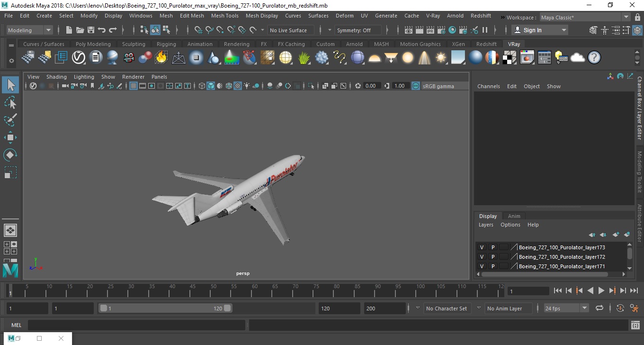Image resolution: width=644 pixels, height=345 pixels.
Task: Open the Modeling menu set dropdown
Action: click(29, 30)
